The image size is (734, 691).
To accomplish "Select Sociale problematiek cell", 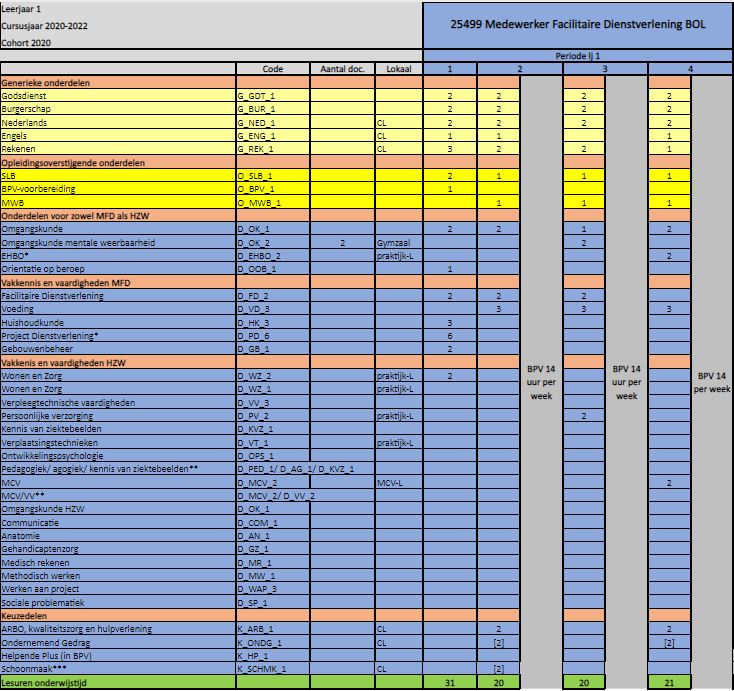I will pyautogui.click(x=118, y=603).
